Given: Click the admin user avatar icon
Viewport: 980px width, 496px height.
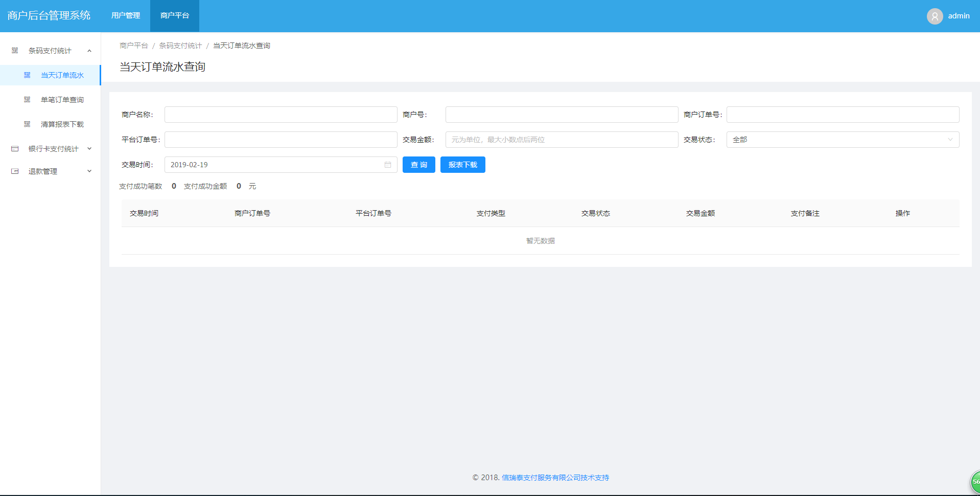Looking at the screenshot, I should point(935,16).
